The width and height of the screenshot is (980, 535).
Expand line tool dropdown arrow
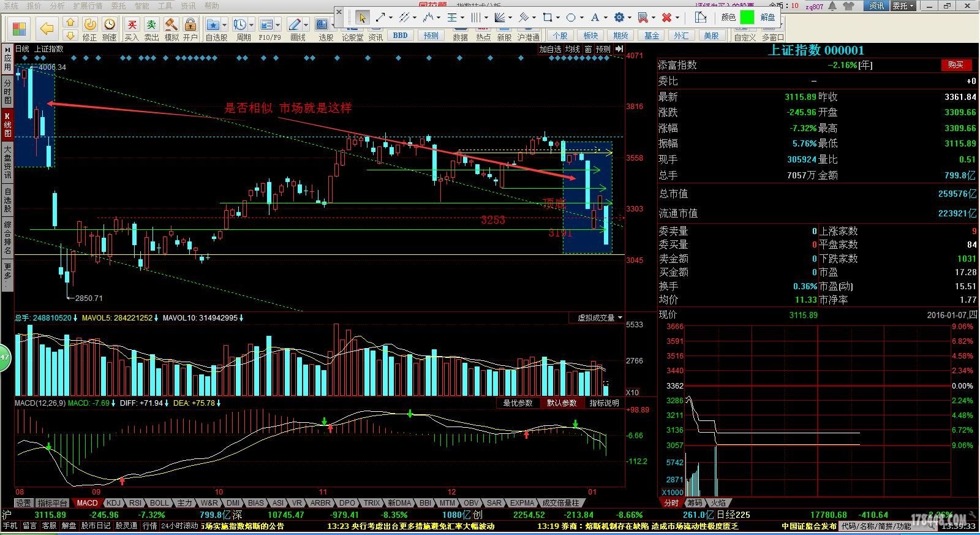391,18
